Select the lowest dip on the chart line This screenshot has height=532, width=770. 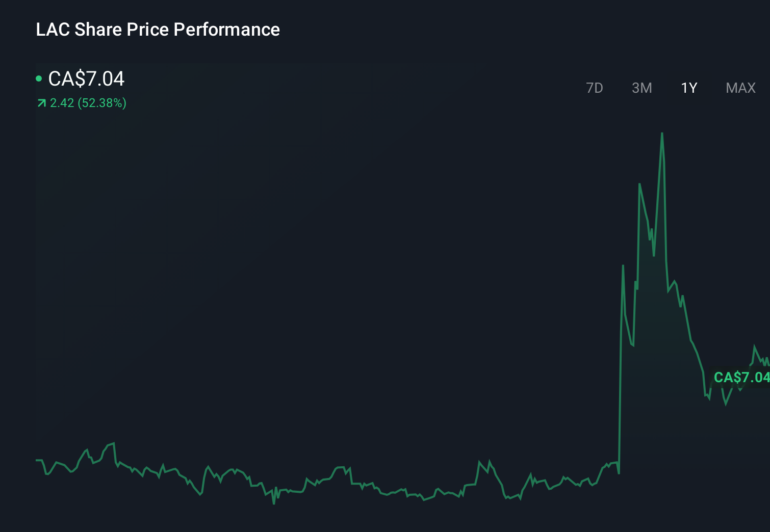[x=274, y=503]
